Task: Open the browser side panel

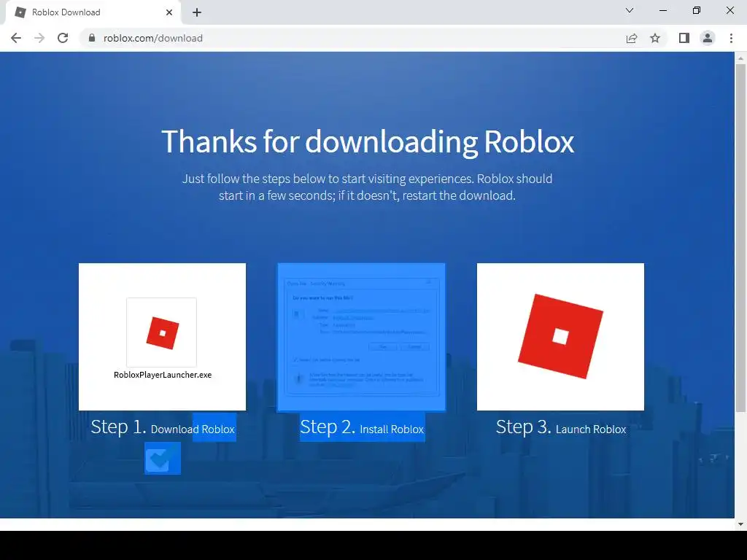Action: click(x=684, y=38)
